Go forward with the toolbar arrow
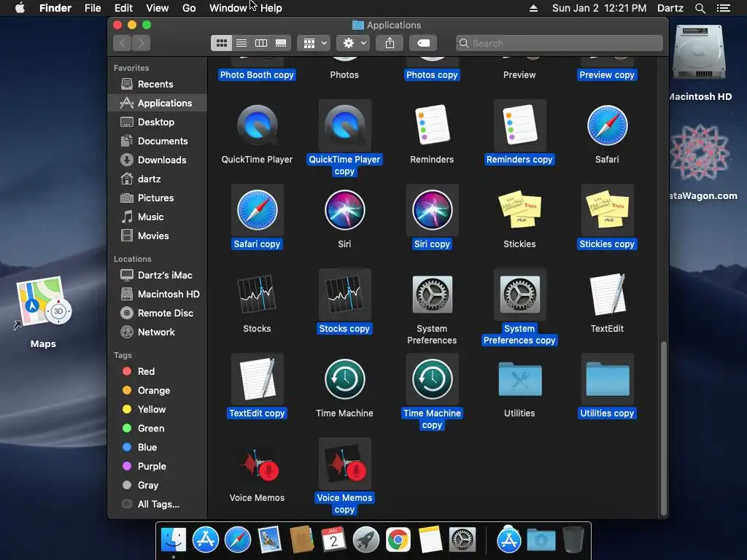This screenshot has height=560, width=747. [x=141, y=43]
